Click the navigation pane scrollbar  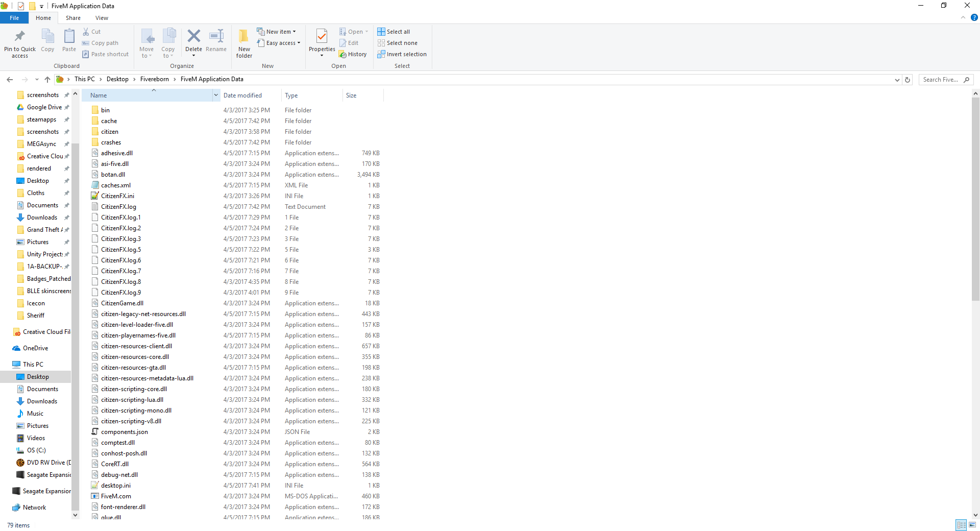tap(75, 327)
